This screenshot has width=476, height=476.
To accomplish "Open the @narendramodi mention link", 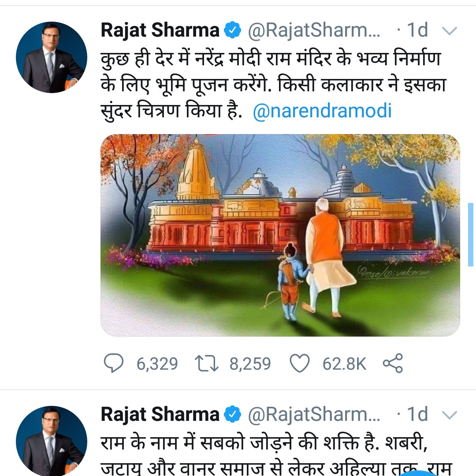I will (x=322, y=111).
